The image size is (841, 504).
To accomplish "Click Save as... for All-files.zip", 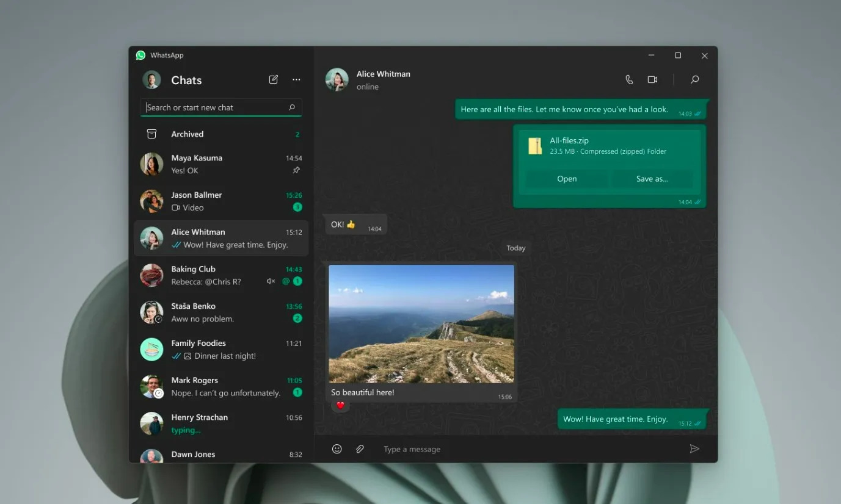I will [652, 179].
